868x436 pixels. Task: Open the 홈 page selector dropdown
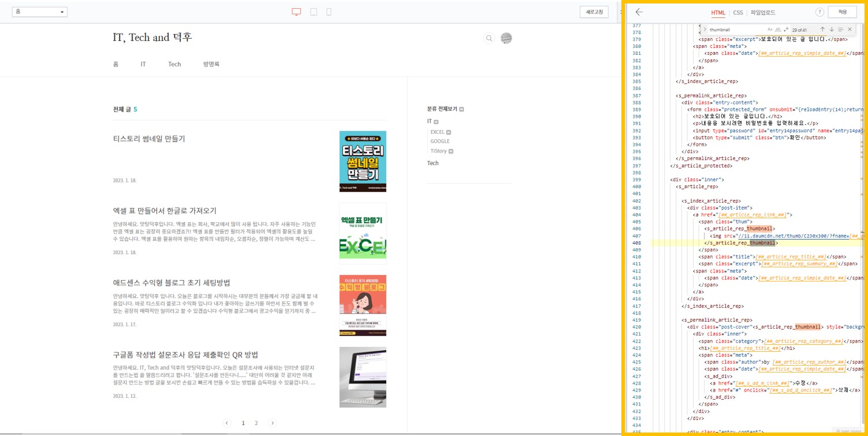39,12
